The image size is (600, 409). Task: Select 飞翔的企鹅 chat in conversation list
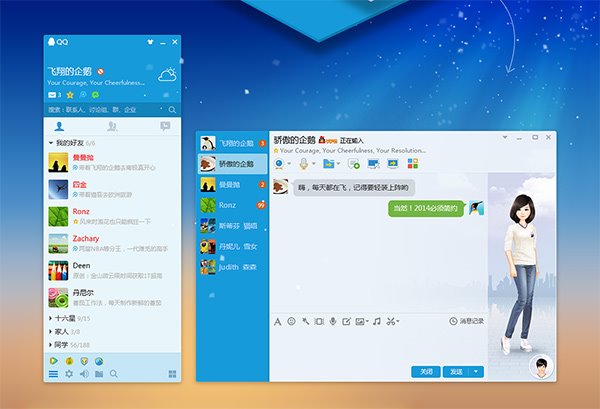click(232, 143)
